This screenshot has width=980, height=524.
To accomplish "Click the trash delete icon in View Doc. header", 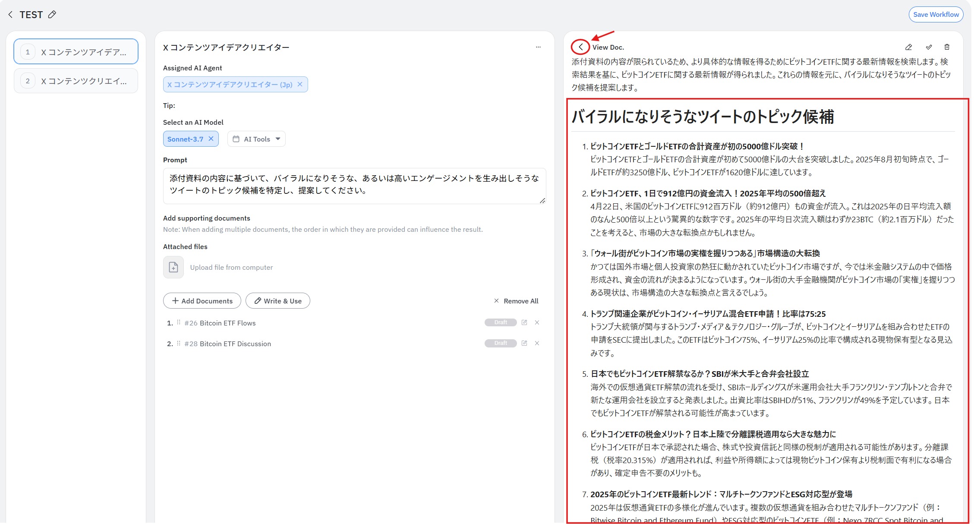I will point(947,47).
